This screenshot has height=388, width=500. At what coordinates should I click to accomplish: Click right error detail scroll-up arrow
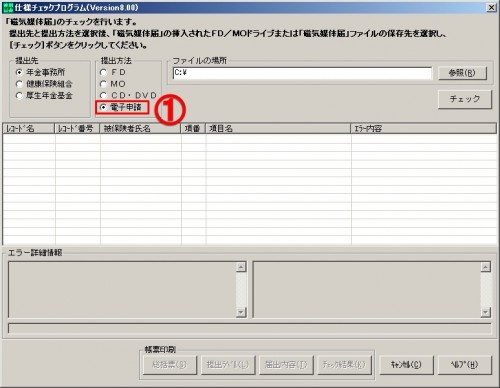click(486, 267)
